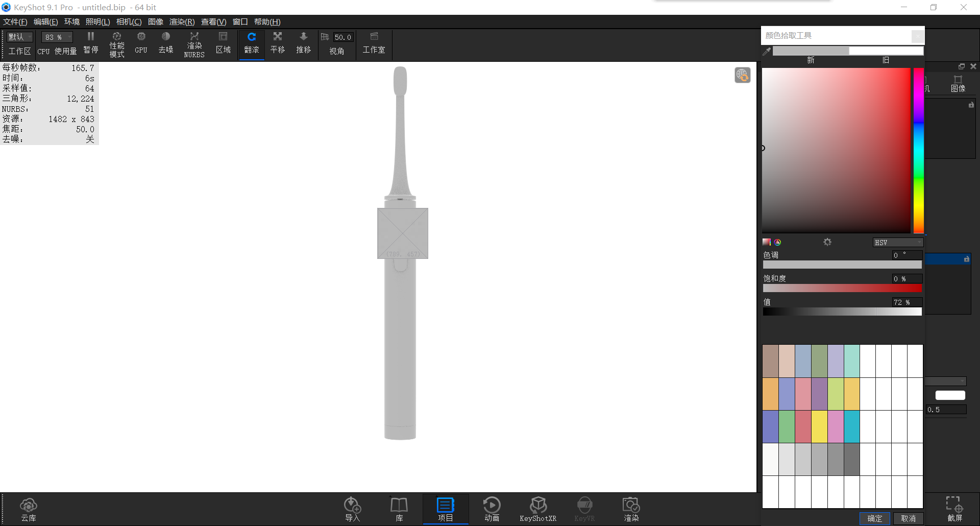
Task: Pick a color with the eyedropper
Action: coord(766,51)
